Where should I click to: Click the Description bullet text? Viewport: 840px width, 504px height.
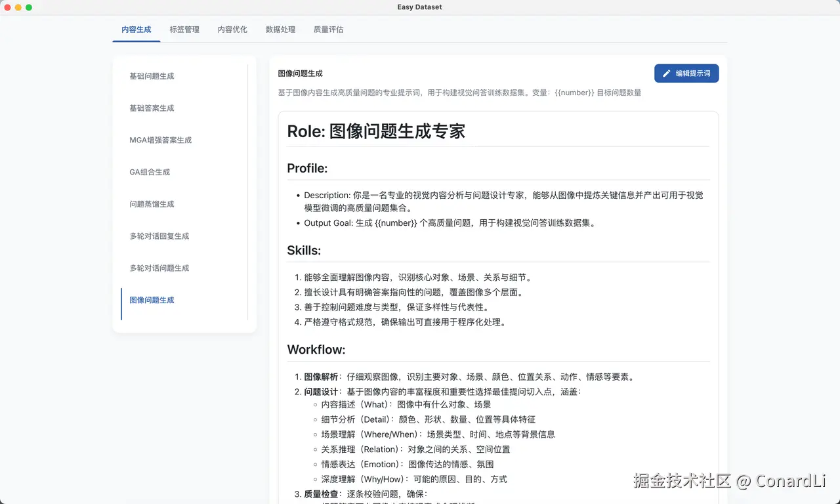(x=503, y=201)
